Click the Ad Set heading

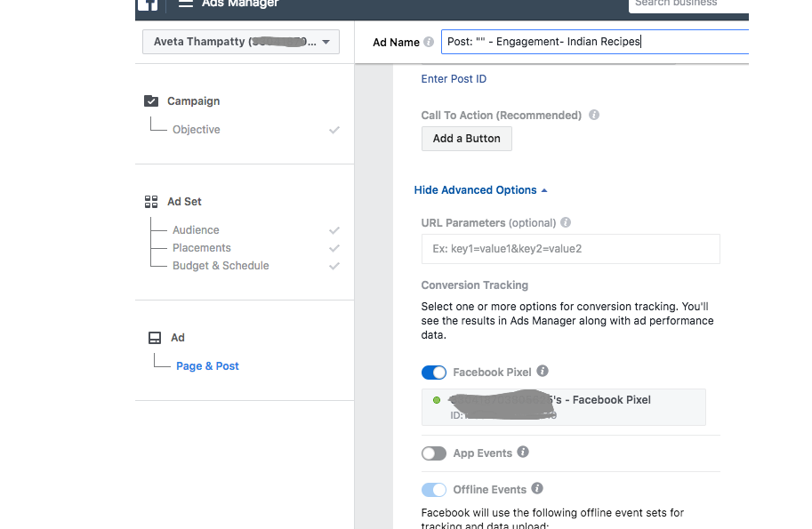point(184,201)
